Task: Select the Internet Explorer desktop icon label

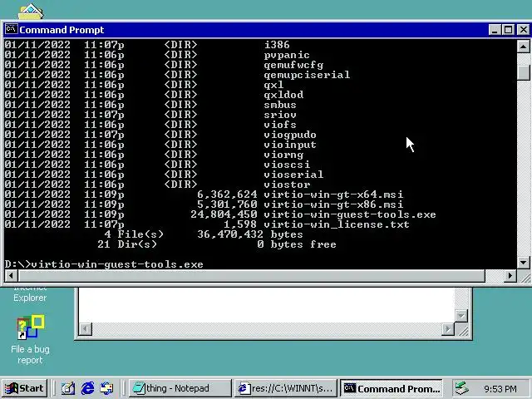Action: click(30, 295)
